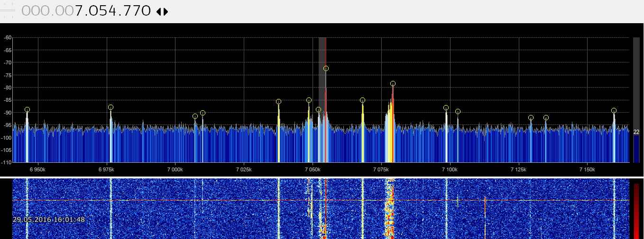The image size is (644, 239).
Task: Click the -75 dB scale label
Action: (7, 75)
